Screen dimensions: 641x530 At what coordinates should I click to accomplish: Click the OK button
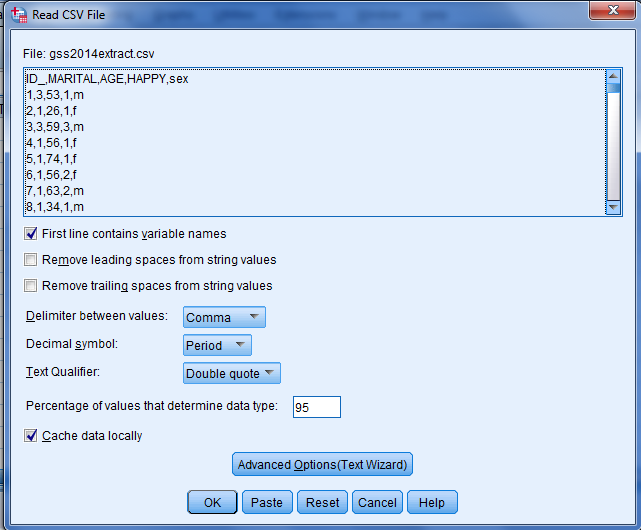[x=212, y=502]
